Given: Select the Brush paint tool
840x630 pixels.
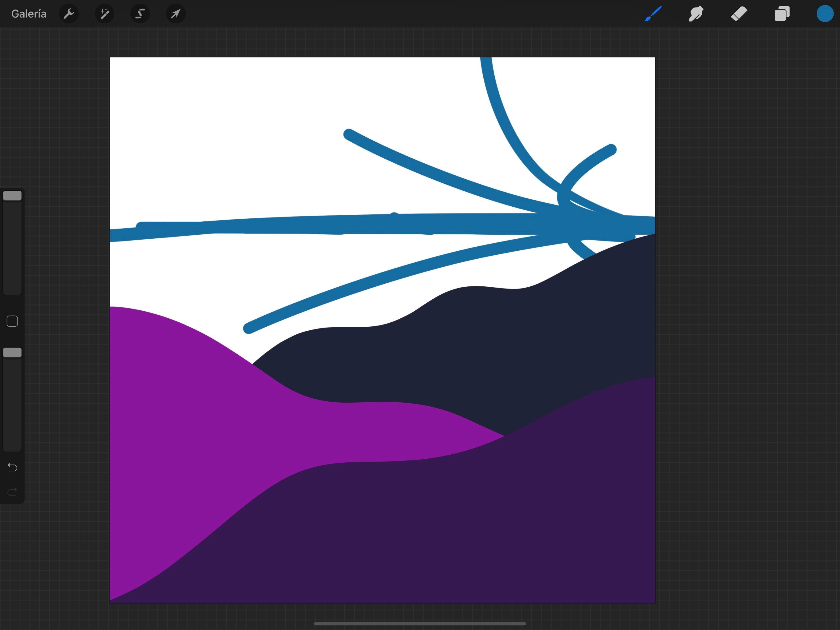Looking at the screenshot, I should [x=653, y=14].
